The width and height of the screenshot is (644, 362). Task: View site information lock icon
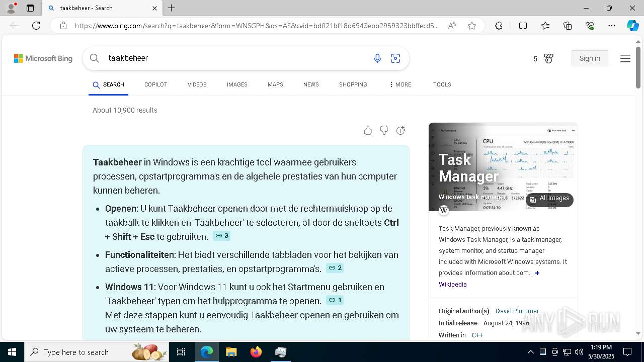pos(63,26)
